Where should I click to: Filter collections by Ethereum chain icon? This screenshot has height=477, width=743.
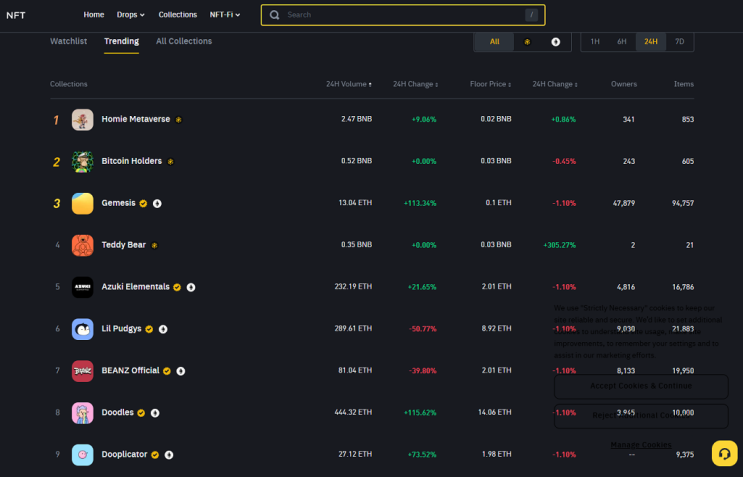tap(555, 42)
